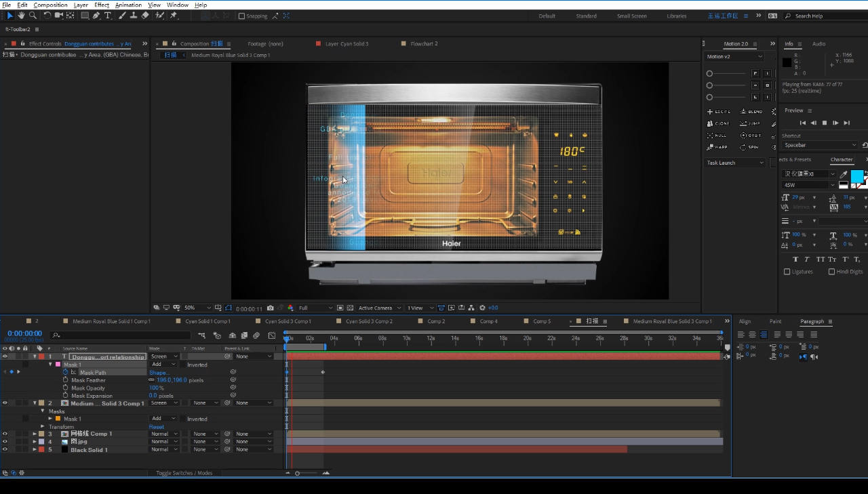The height and width of the screenshot is (494, 868).
Task: Toggle Mask Path stopwatch keyframing
Action: tap(66, 372)
